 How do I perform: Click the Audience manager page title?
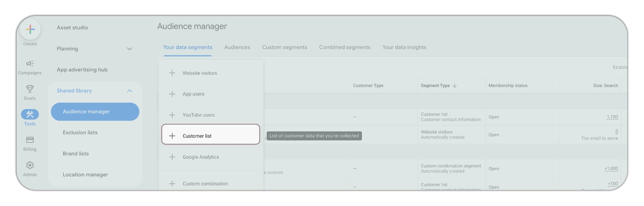(192, 26)
